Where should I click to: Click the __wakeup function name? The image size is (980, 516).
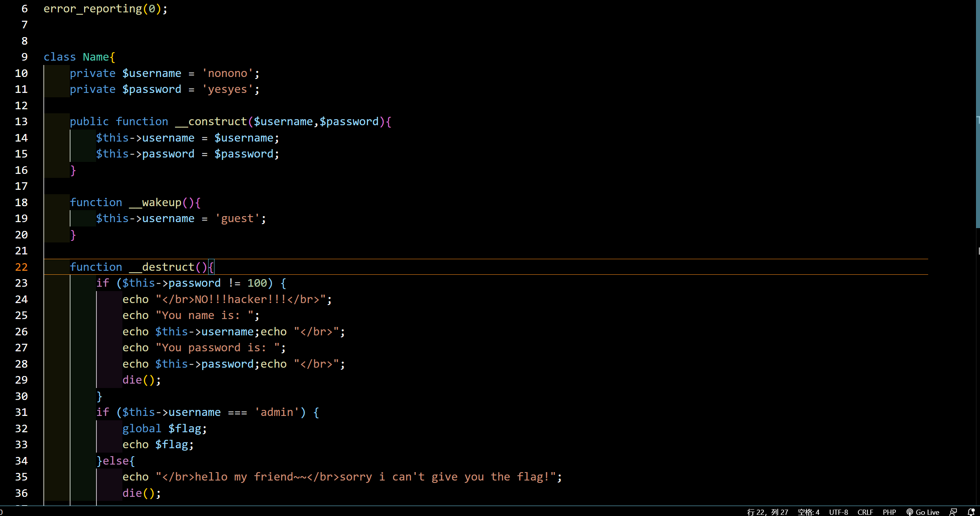[155, 203]
